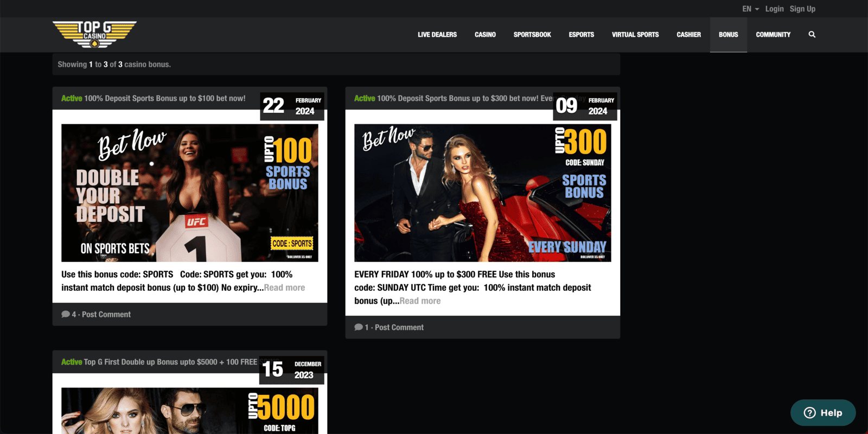
Task: Click comment bubble icon on $100 bonus
Action: (x=66, y=314)
